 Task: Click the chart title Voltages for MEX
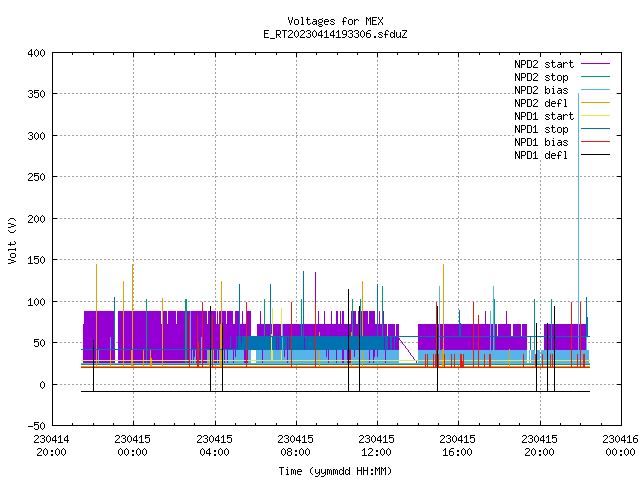(335, 21)
